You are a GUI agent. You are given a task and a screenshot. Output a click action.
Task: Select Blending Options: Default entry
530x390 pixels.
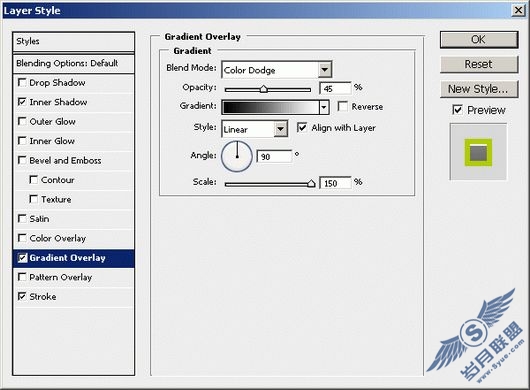coord(73,63)
